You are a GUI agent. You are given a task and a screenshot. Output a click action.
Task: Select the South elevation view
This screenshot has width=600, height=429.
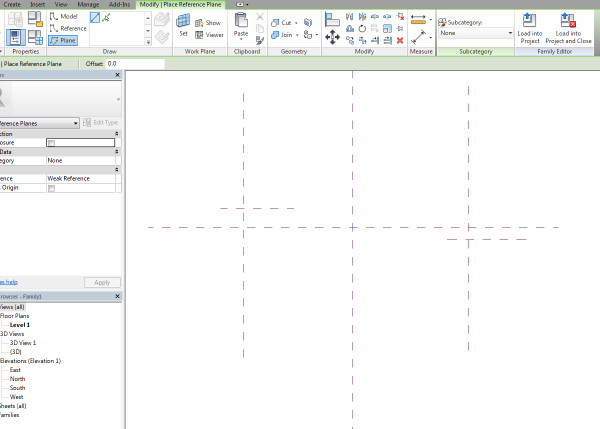18,388
